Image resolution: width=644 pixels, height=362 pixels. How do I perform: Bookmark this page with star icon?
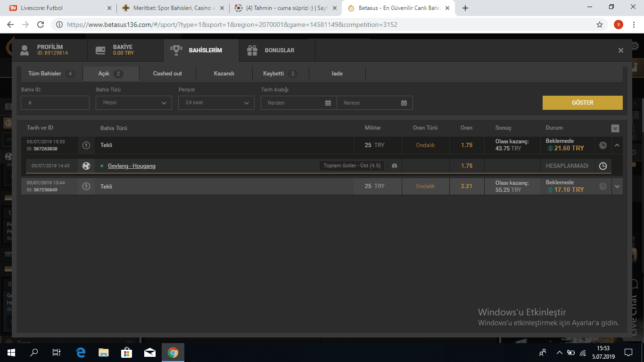tap(600, 25)
